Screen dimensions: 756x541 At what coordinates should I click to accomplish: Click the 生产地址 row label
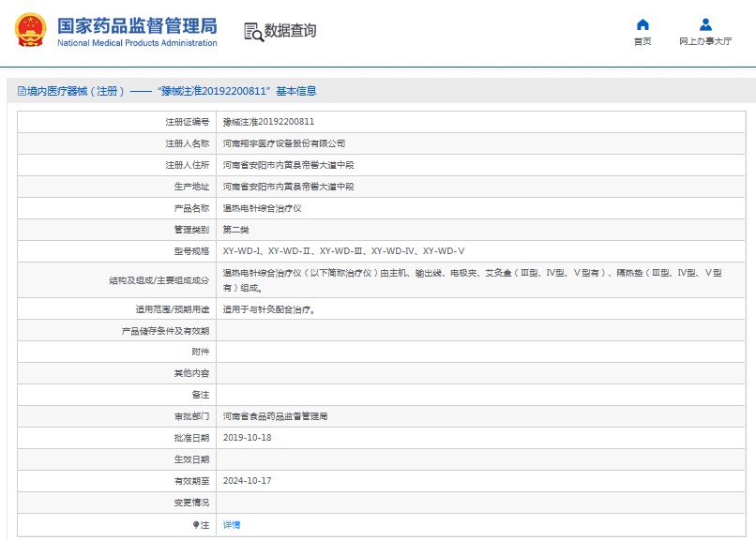coord(192,187)
